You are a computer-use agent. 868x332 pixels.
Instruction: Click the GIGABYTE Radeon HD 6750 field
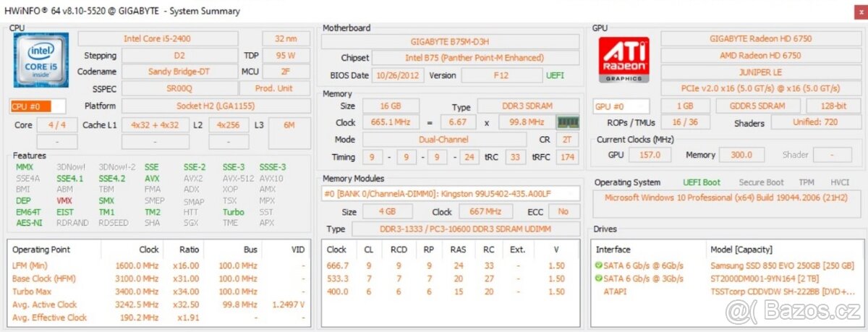coord(760,38)
